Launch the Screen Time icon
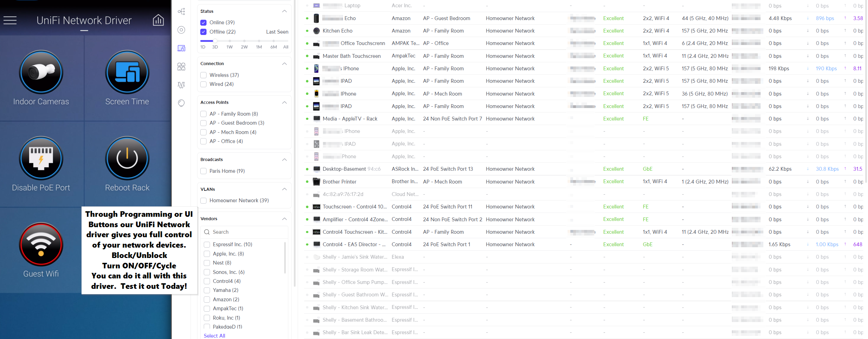 (127, 72)
